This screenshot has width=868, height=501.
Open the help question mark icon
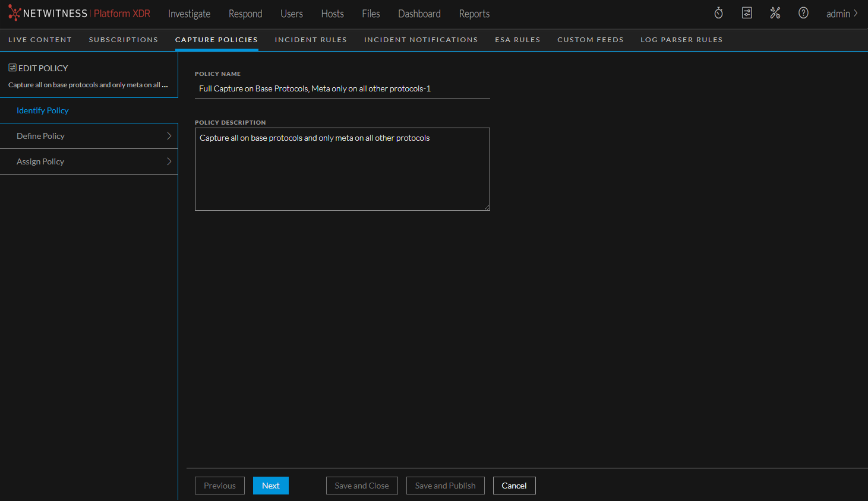[803, 13]
